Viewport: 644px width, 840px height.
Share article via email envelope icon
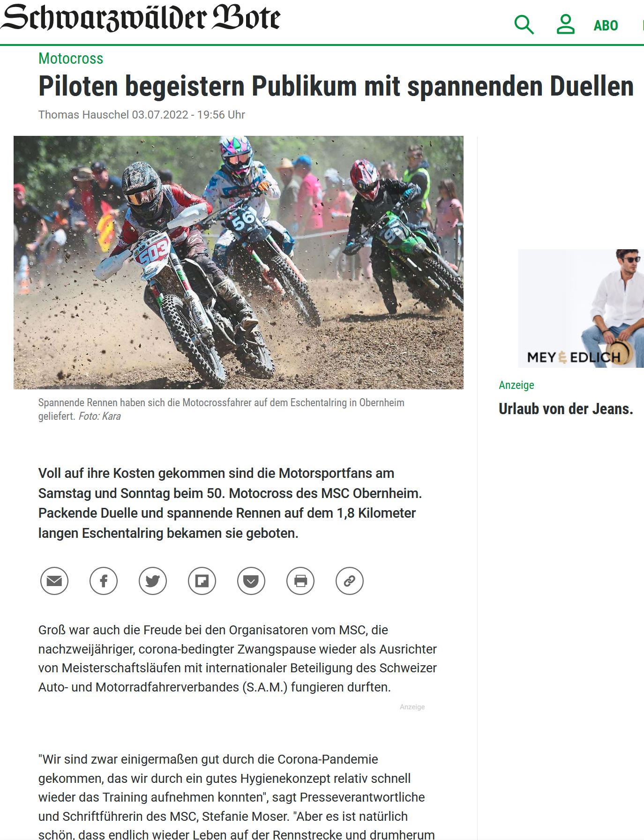point(54,581)
